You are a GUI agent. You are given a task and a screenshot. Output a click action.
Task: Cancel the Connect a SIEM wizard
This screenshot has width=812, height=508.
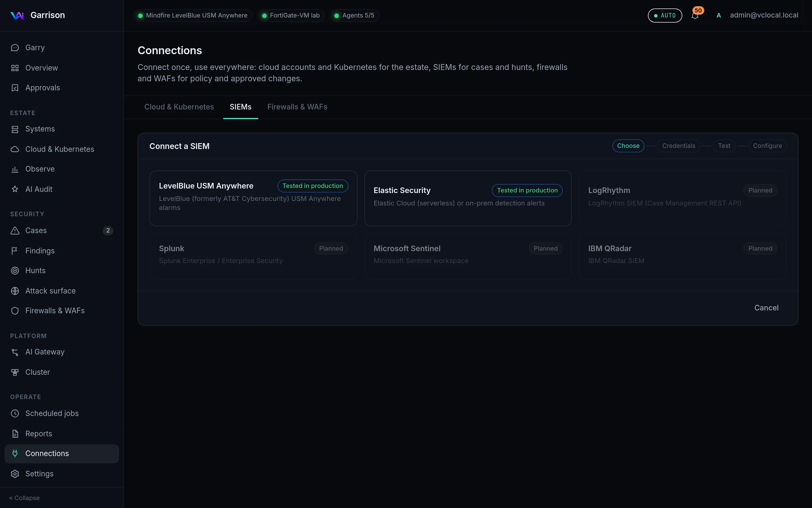(x=766, y=308)
